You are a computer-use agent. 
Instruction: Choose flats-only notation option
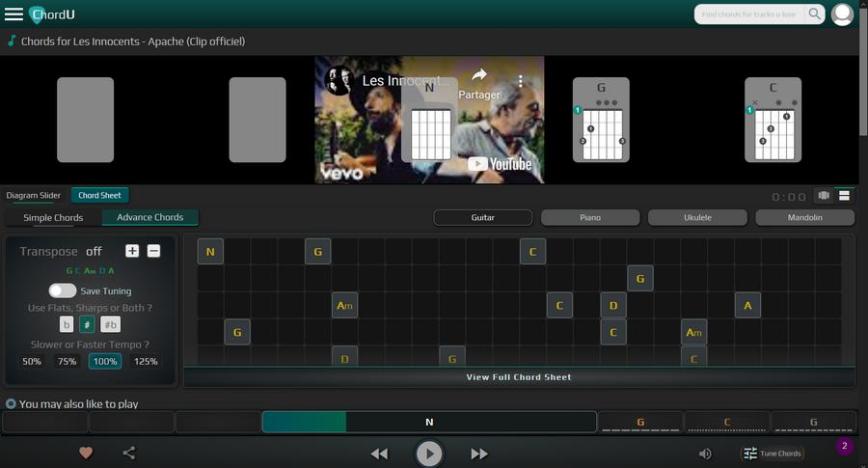[67, 324]
